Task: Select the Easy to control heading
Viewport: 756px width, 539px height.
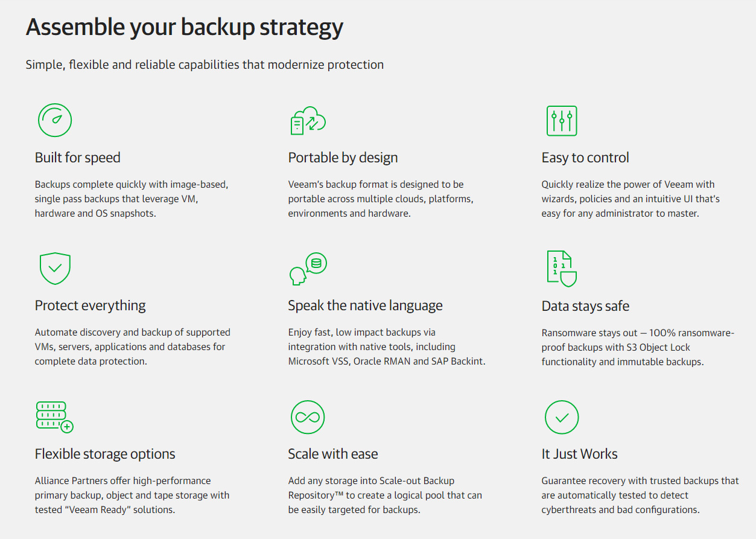Action: (x=585, y=158)
